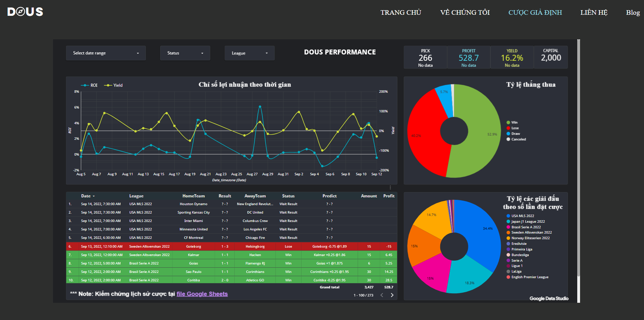Image resolution: width=644 pixels, height=320 pixels.
Task: Select Brasil Serie A 2022 legend entry
Action: (x=523, y=227)
